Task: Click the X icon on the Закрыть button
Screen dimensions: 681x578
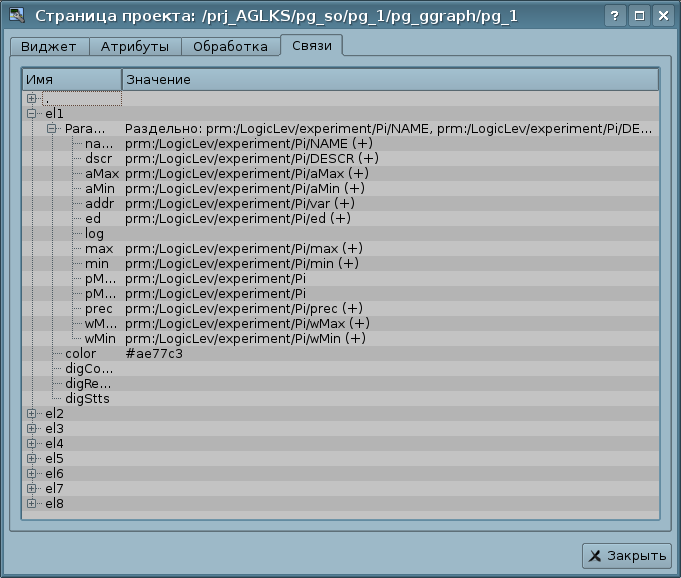Action: coord(596,556)
